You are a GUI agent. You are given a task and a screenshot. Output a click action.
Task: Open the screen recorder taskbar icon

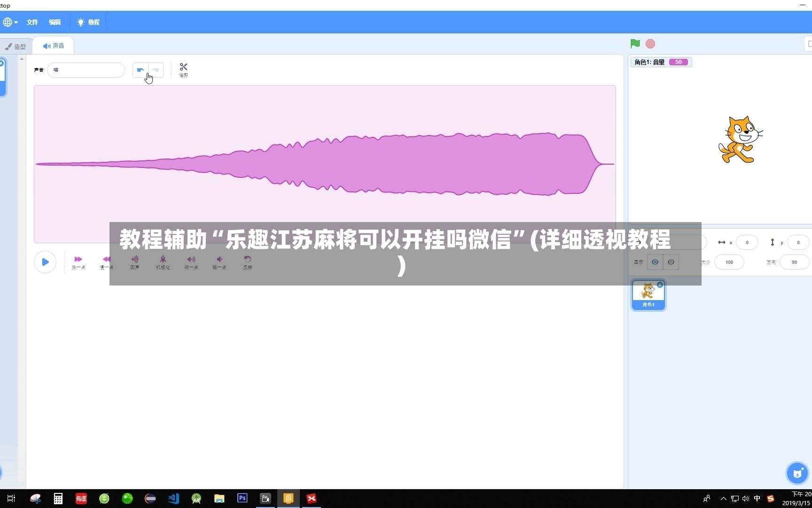pyautogui.click(x=265, y=499)
